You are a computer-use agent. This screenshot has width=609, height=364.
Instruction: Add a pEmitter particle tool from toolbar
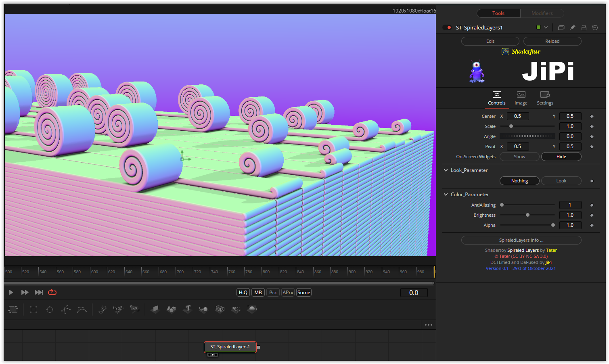coord(103,310)
